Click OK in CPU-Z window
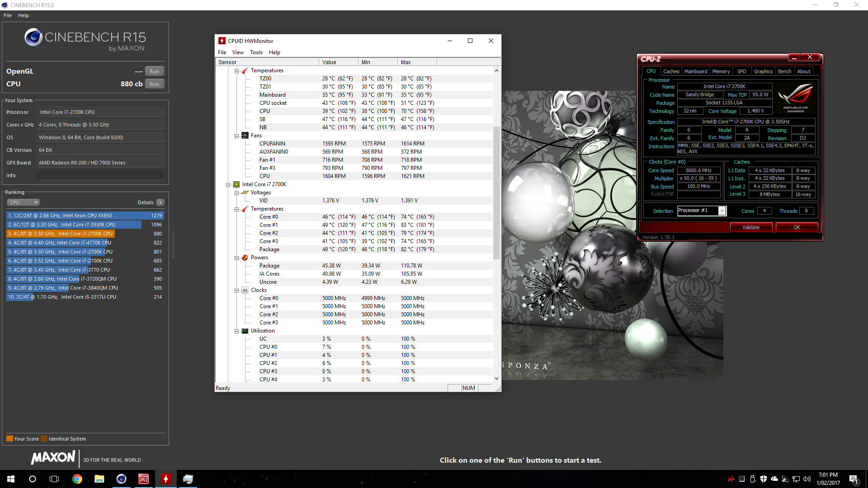This screenshot has width=868, height=488. pyautogui.click(x=797, y=227)
